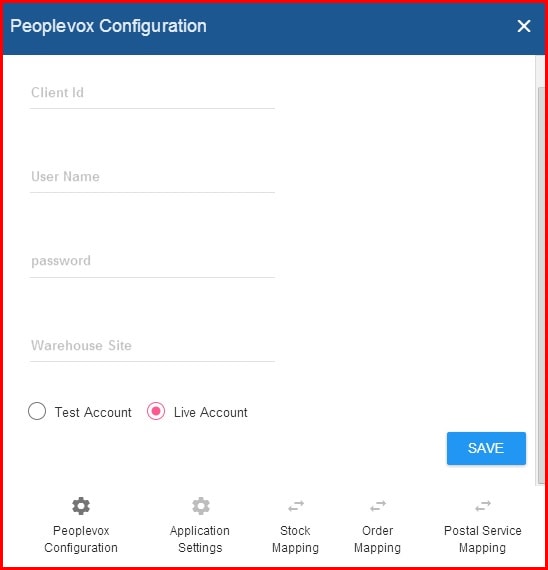The image size is (548, 570).
Task: Click the gear icon above Application Settings
Action: (201, 506)
